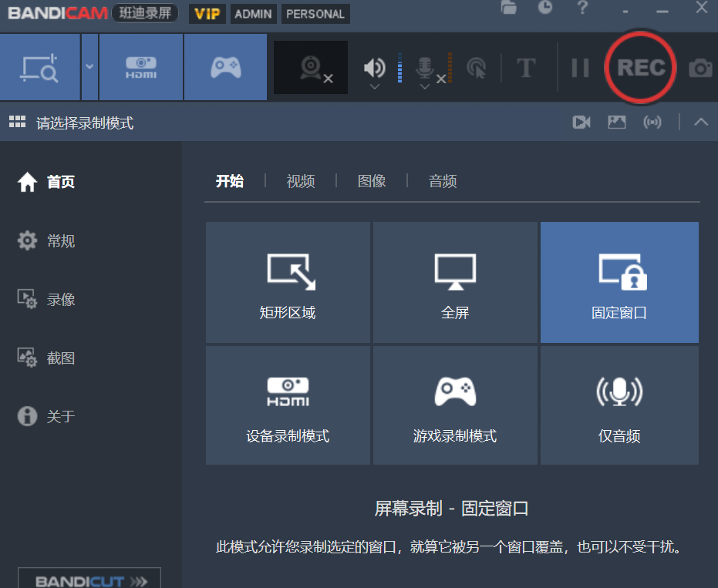This screenshot has height=588, width=718.
Task: Open image list icon in mode bar
Action: pos(617,123)
